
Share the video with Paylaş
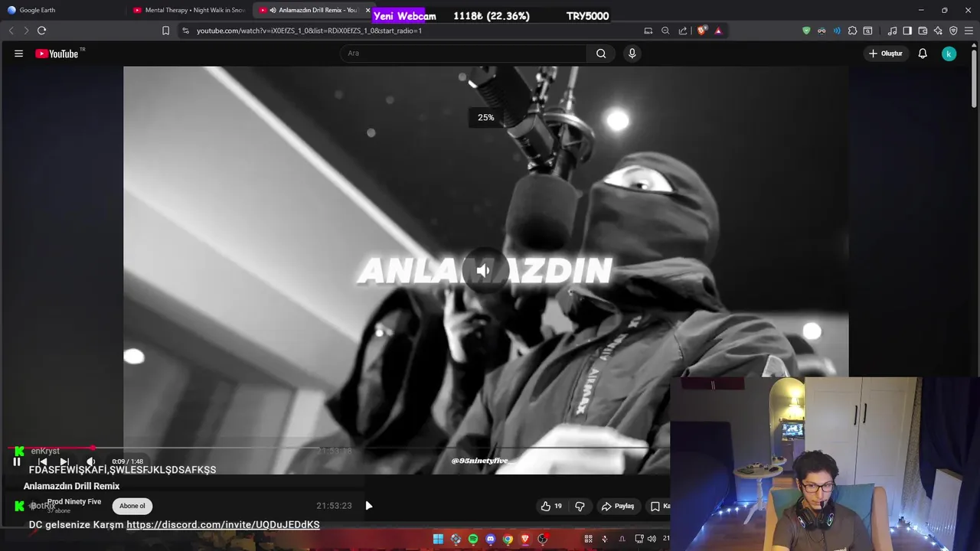tap(618, 506)
